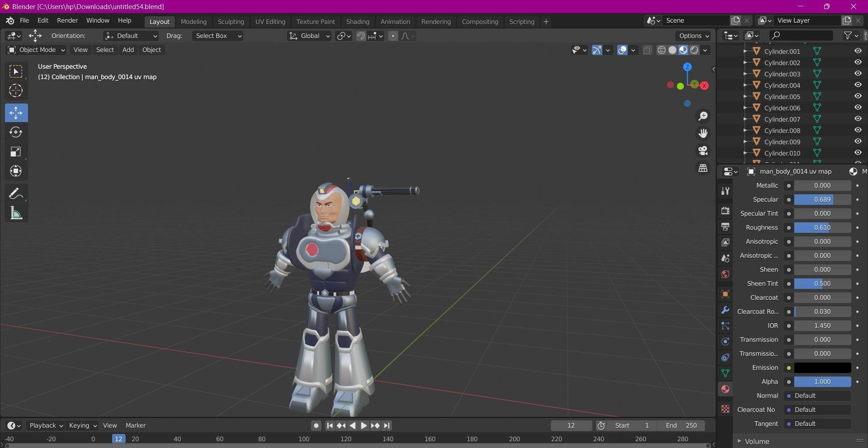Viewport: 868px width, 448px height.
Task: Open the Physics properties tab
Action: click(x=725, y=341)
